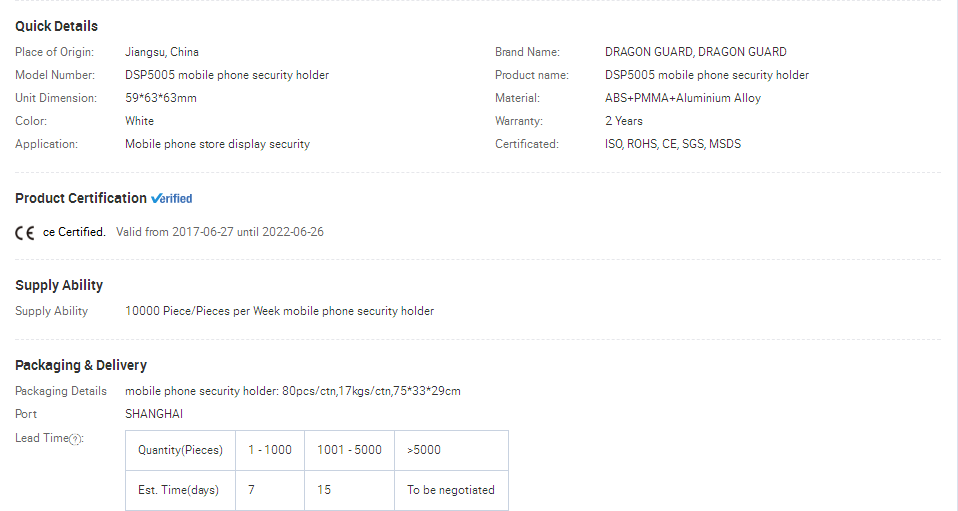Select the Quick Details heading
Screen dimensions: 958x511
point(56,26)
